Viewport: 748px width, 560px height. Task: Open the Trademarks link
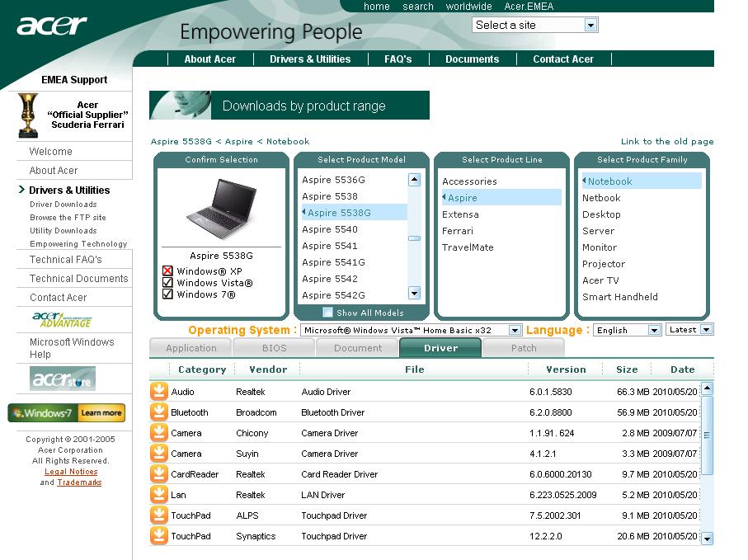point(79,482)
